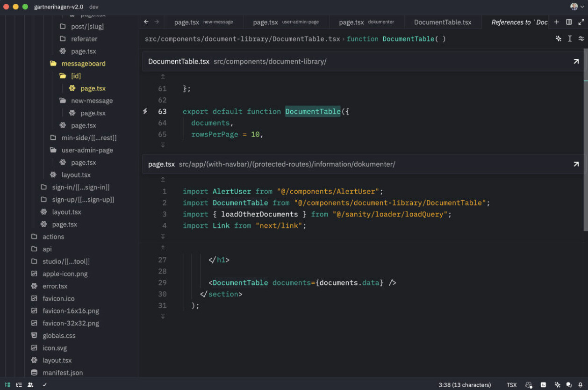588x390 pixels.
Task: Open the user avatar menu
Action: coord(577,7)
